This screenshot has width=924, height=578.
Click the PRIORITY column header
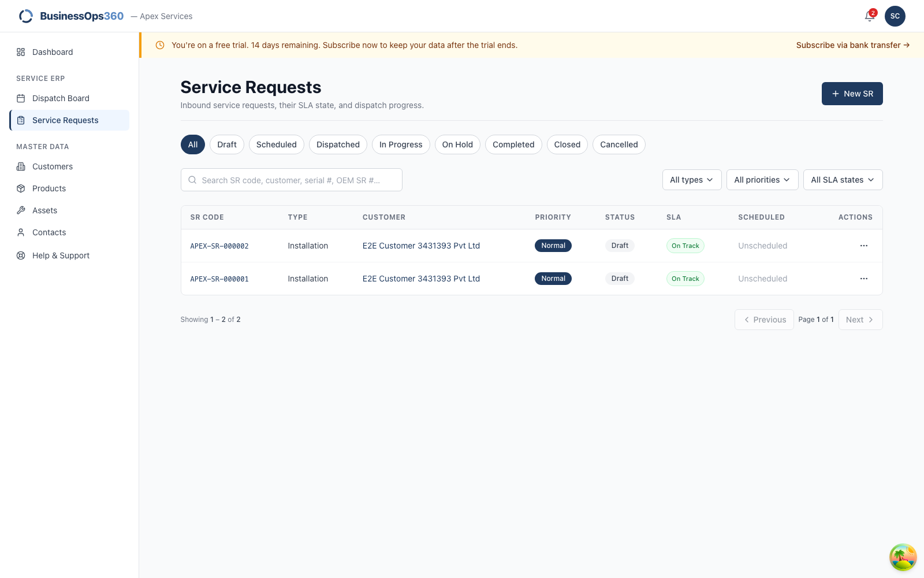tap(553, 217)
